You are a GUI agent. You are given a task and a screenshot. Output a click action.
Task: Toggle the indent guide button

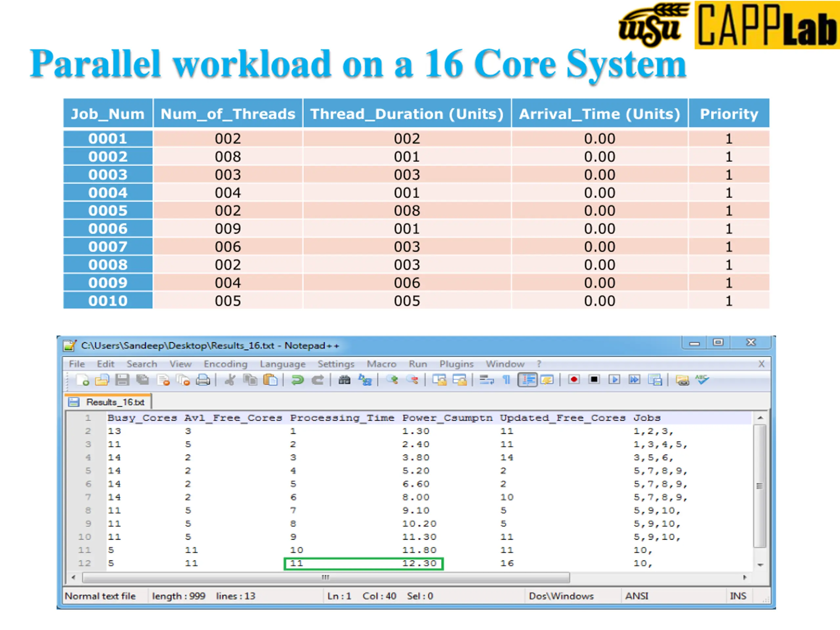(528, 380)
